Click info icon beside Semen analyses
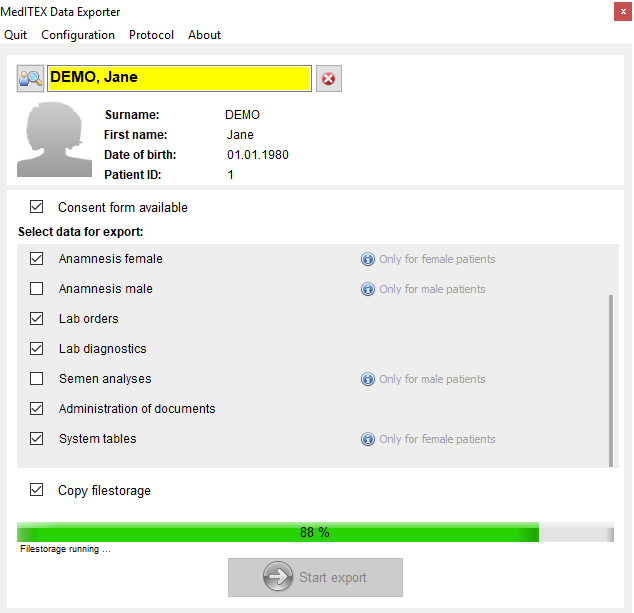Viewport: 634px width, 613px height. 368,379
